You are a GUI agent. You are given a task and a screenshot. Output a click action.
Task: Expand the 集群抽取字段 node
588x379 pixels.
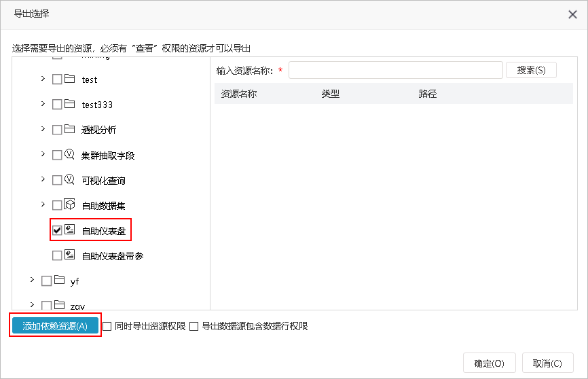point(43,154)
